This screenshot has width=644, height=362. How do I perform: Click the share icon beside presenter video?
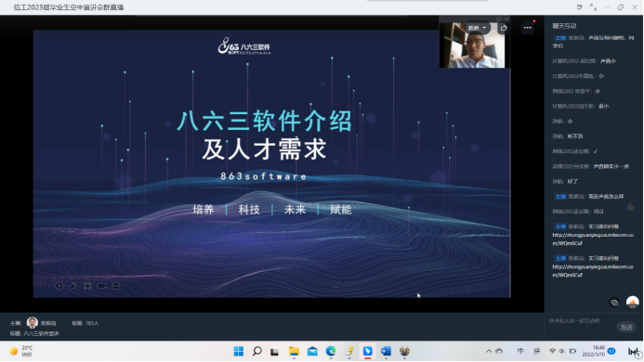click(x=504, y=28)
